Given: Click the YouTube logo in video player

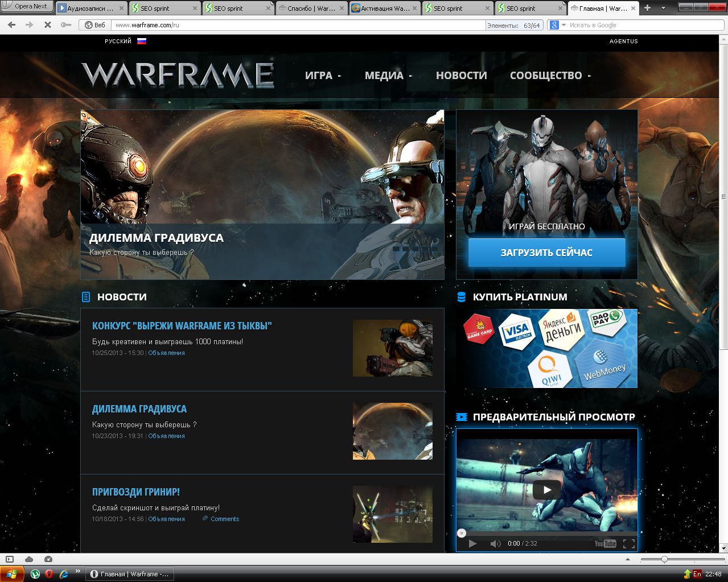Looking at the screenshot, I should coord(605,543).
